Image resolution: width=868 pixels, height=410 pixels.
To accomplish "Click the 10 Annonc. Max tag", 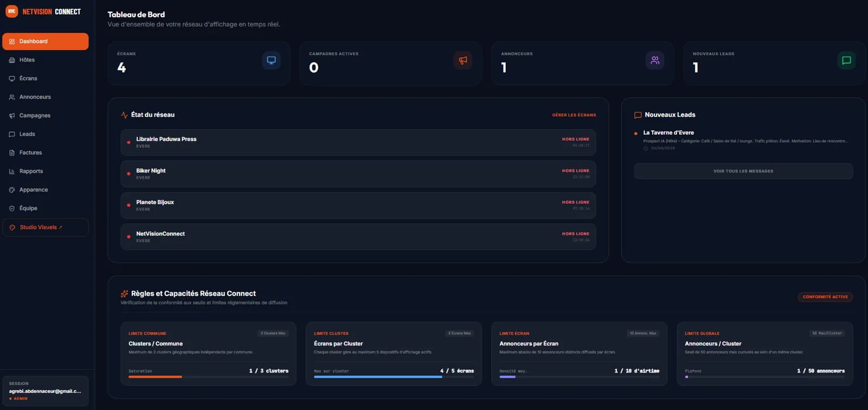I will tap(643, 333).
